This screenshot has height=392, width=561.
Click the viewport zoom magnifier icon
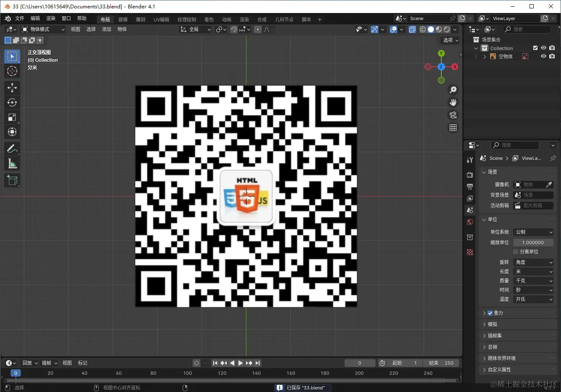pyautogui.click(x=453, y=90)
